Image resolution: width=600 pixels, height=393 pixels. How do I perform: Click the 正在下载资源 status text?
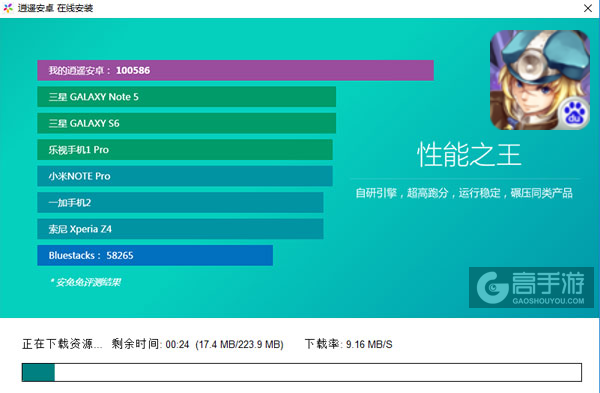(x=62, y=344)
